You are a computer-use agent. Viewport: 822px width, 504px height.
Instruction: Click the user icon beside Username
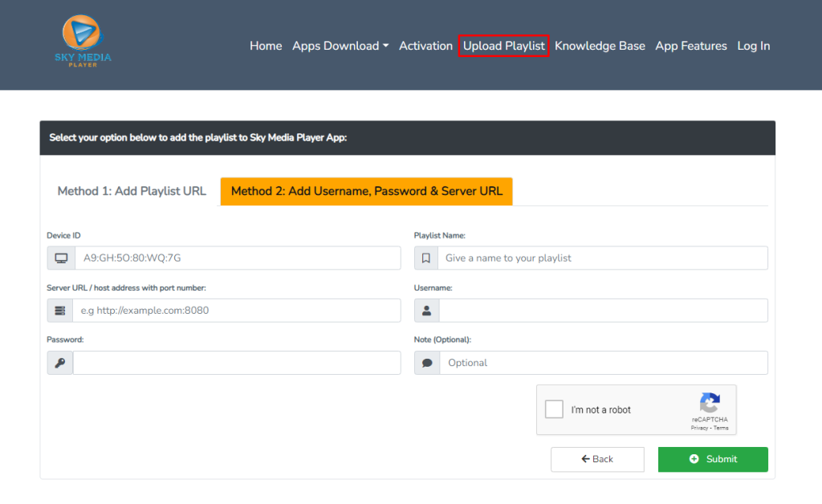click(x=427, y=311)
